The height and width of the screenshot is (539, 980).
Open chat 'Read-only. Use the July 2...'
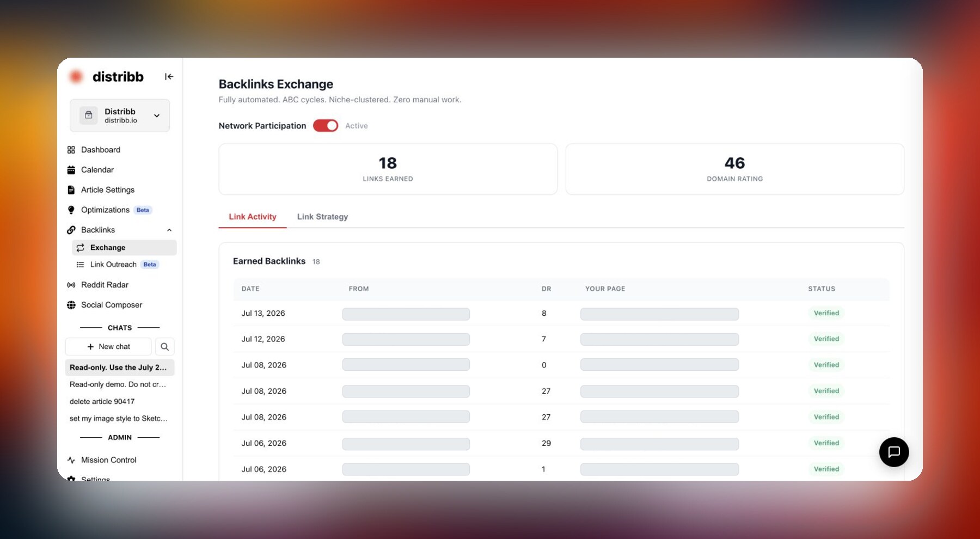tap(120, 367)
